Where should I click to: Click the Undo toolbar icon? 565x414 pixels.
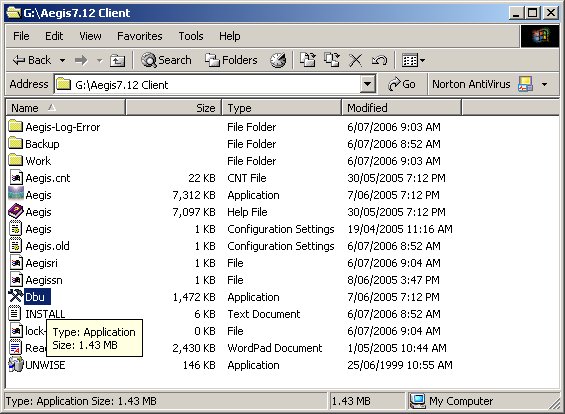point(379,60)
